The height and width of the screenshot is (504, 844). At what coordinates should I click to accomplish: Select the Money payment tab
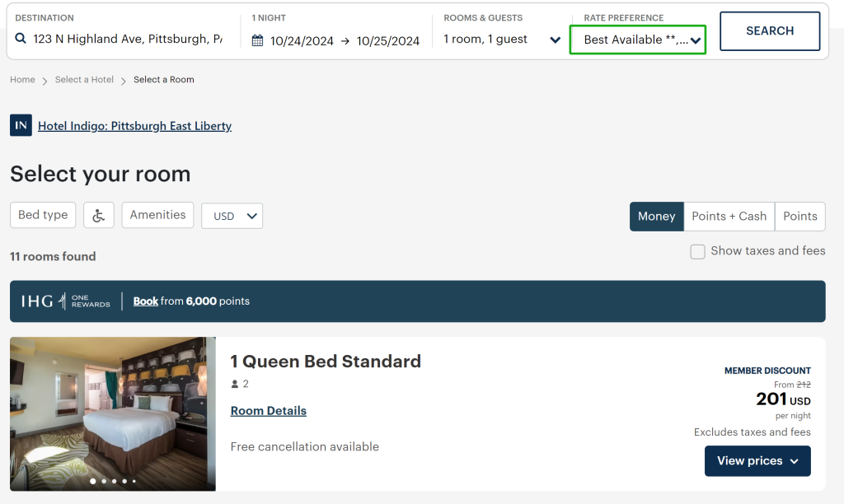[657, 217]
